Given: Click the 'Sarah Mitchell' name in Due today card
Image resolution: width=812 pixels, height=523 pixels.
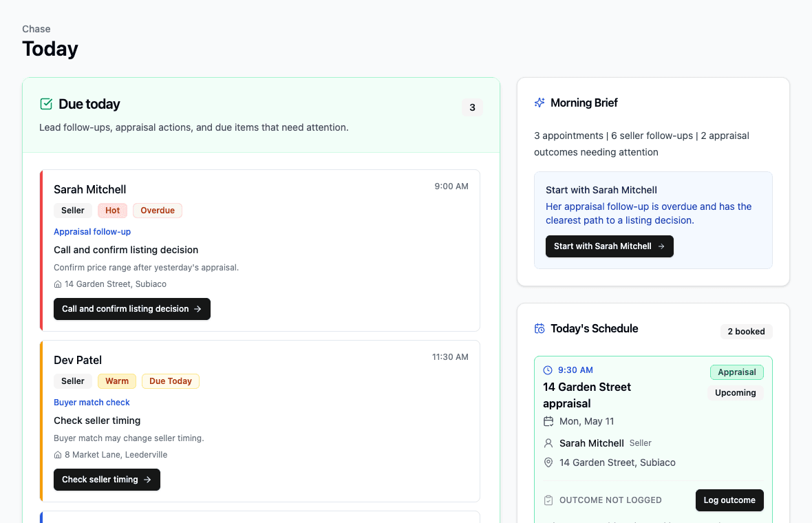Looking at the screenshot, I should [90, 189].
